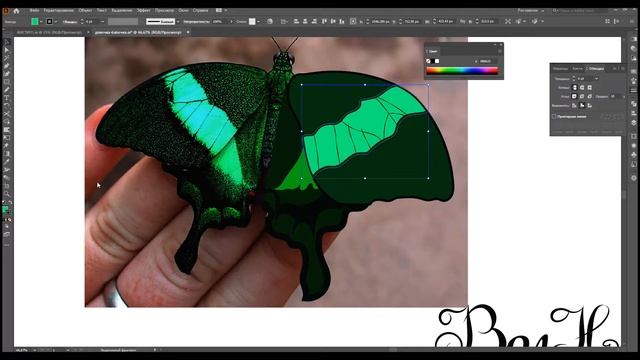The image size is (640, 360).
Task: Open Layers panel icon in right dock
Action: [633, 122]
